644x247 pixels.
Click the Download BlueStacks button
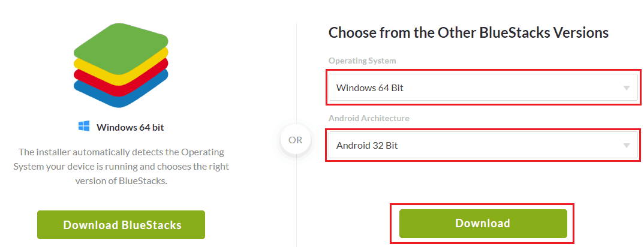pyautogui.click(x=121, y=225)
